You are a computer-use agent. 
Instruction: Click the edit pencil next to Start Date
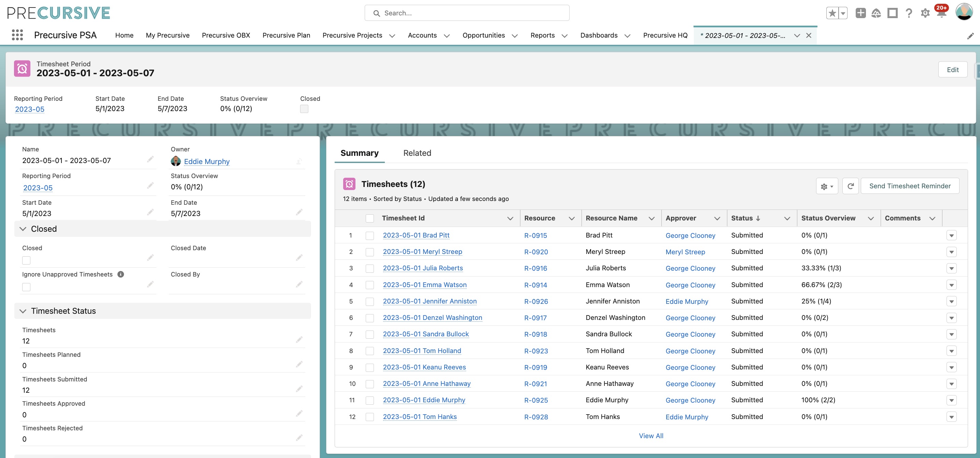click(x=150, y=212)
